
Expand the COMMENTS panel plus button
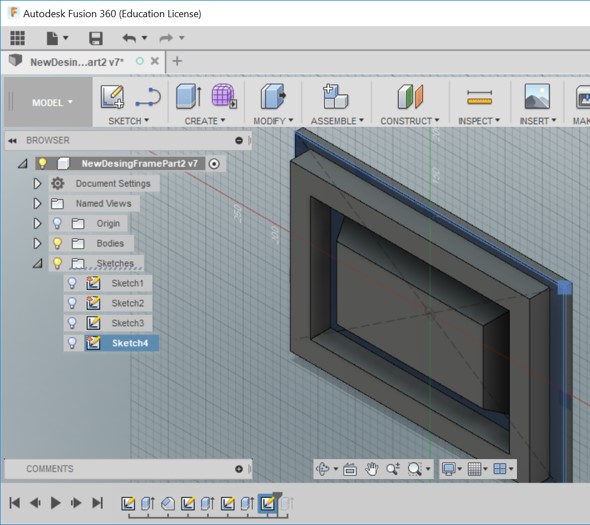pyautogui.click(x=239, y=469)
